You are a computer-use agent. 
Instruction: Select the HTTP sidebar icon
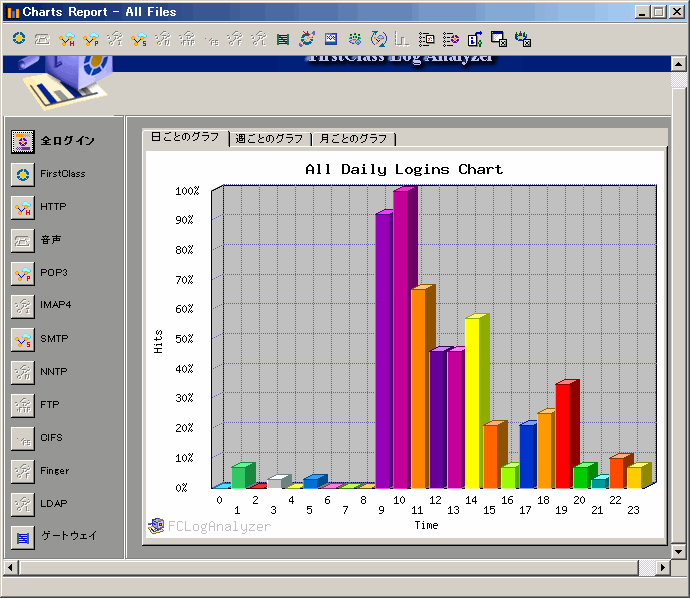(x=23, y=207)
